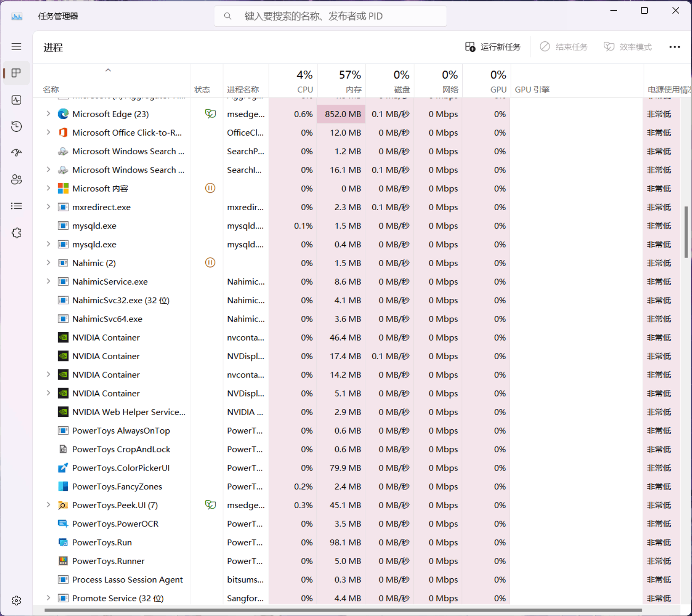Click the PowerToys.PowerOCR icon

point(63,524)
